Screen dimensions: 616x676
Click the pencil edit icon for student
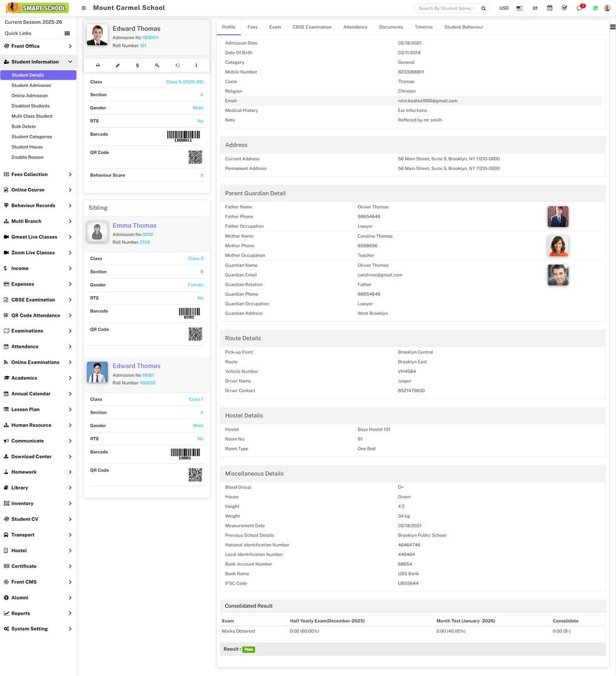point(118,65)
